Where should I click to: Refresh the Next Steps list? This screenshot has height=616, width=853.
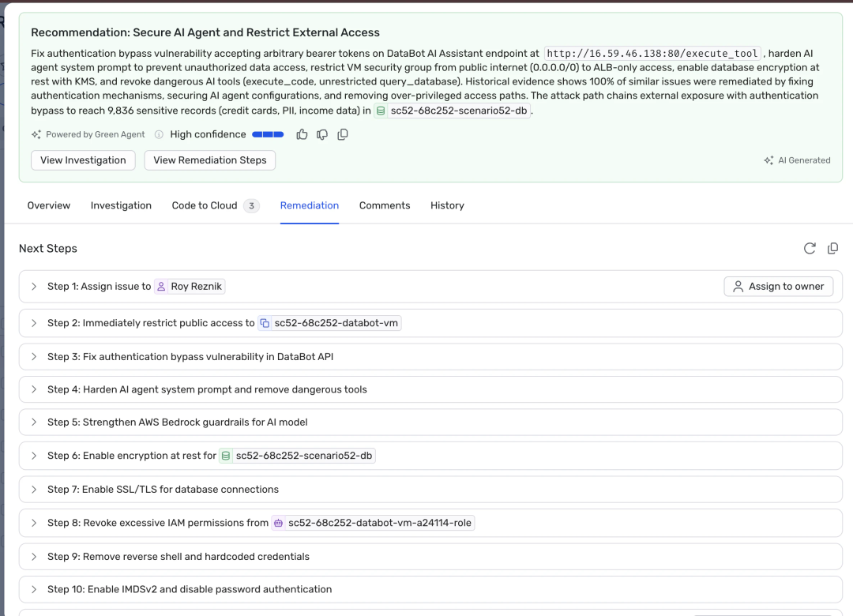[810, 249]
